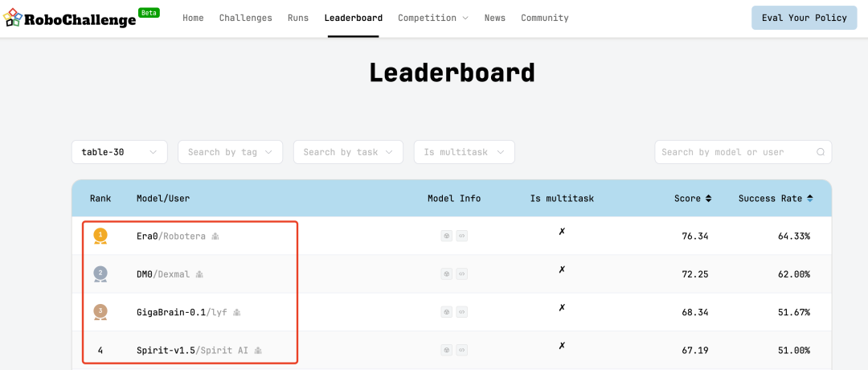Open the Community page
The width and height of the screenshot is (868, 370).
click(x=545, y=18)
